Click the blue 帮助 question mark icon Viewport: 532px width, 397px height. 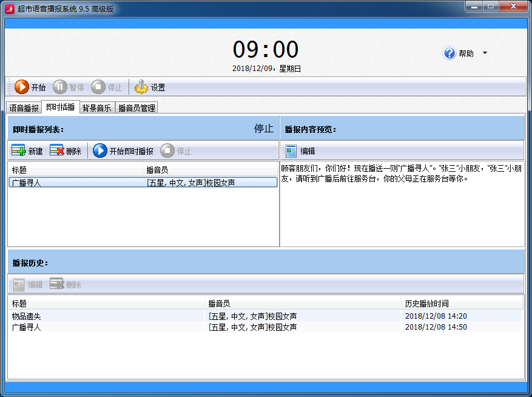click(450, 53)
